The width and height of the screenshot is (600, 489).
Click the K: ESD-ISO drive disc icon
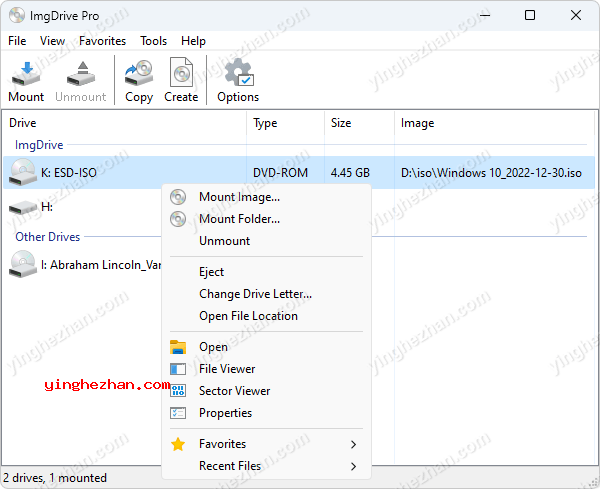pyautogui.click(x=23, y=172)
